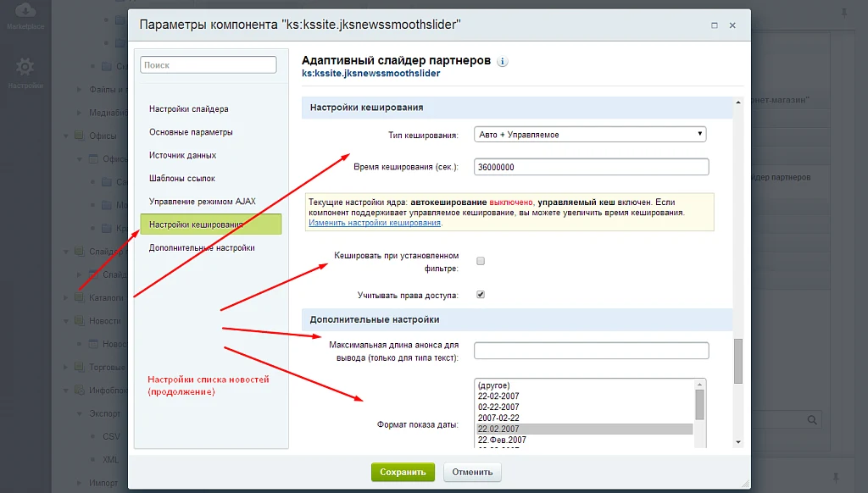868x493 pixels.
Task: Expand the Каталоги tree node in background
Action: [65, 297]
